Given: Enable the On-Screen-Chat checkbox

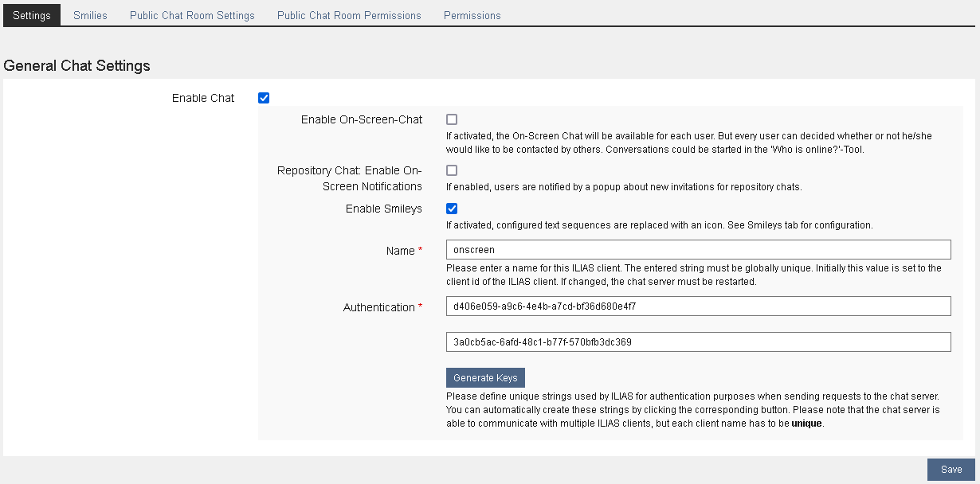Looking at the screenshot, I should (452, 119).
